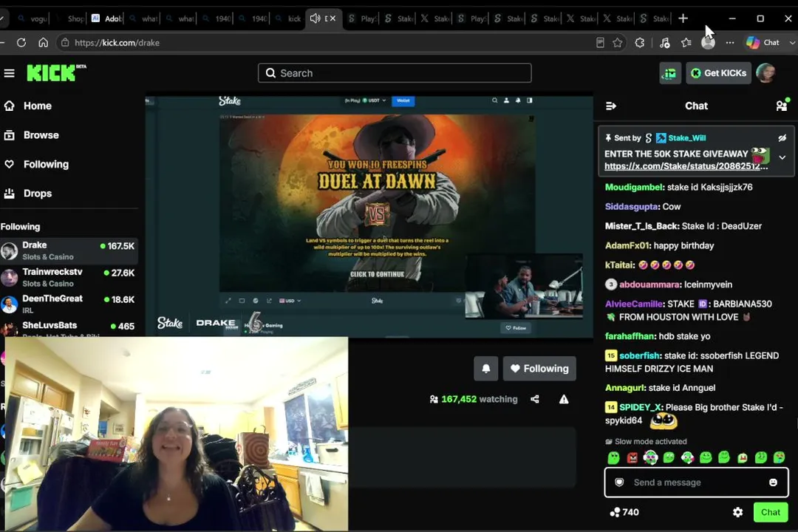Screen dimensions: 798x532
Task: Send message with green Chat button
Action: pos(771,512)
